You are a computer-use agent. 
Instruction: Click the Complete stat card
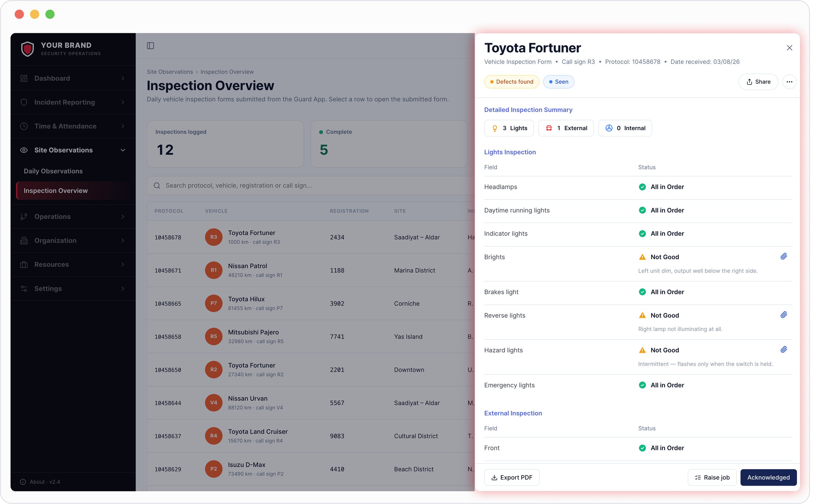point(388,144)
